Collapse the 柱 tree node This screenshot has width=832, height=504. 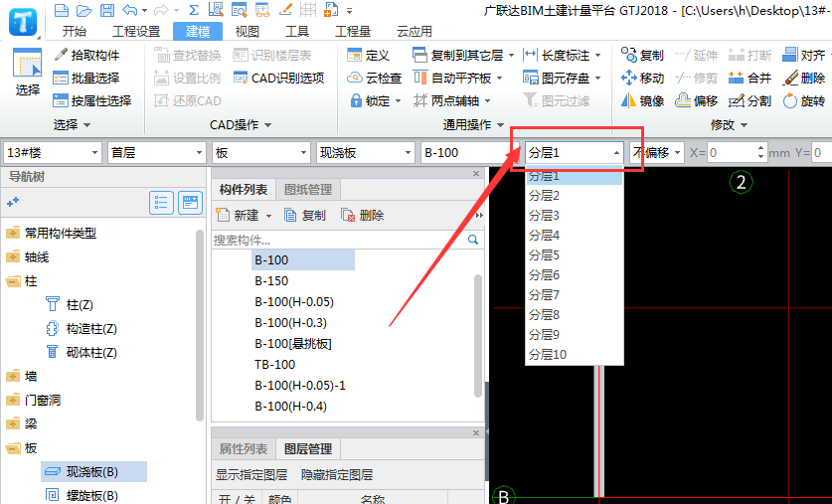click(13, 281)
